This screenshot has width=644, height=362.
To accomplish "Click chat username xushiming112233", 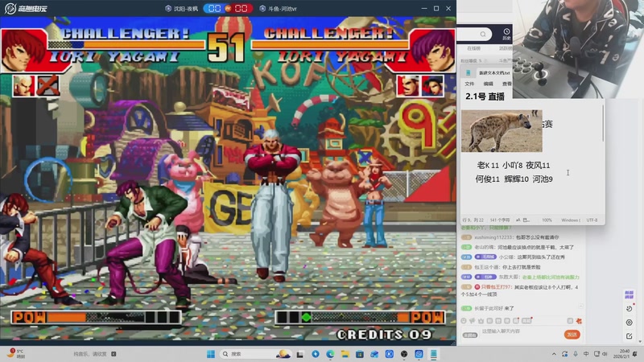I will [494, 237].
